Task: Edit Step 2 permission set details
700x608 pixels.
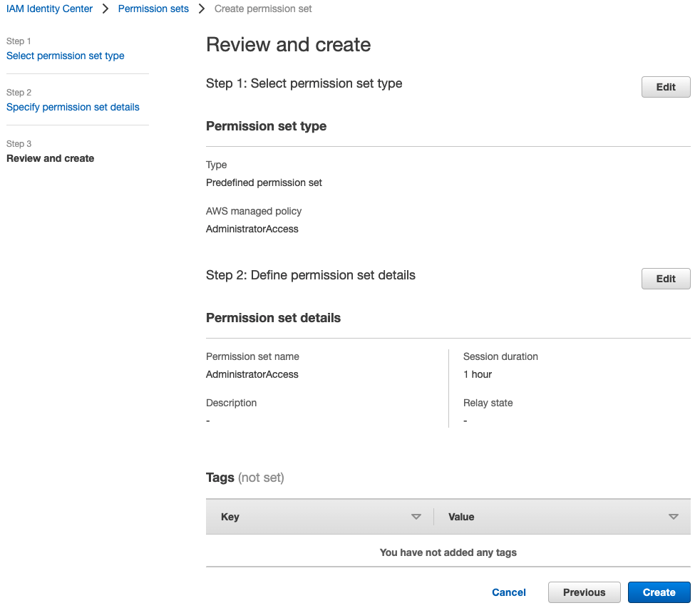Action: (x=666, y=279)
